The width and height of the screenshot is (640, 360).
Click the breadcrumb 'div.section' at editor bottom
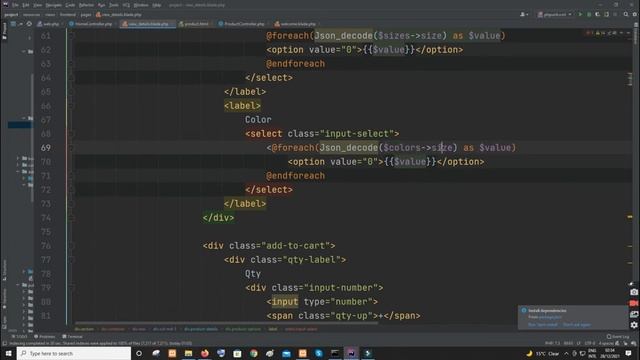tap(84, 329)
